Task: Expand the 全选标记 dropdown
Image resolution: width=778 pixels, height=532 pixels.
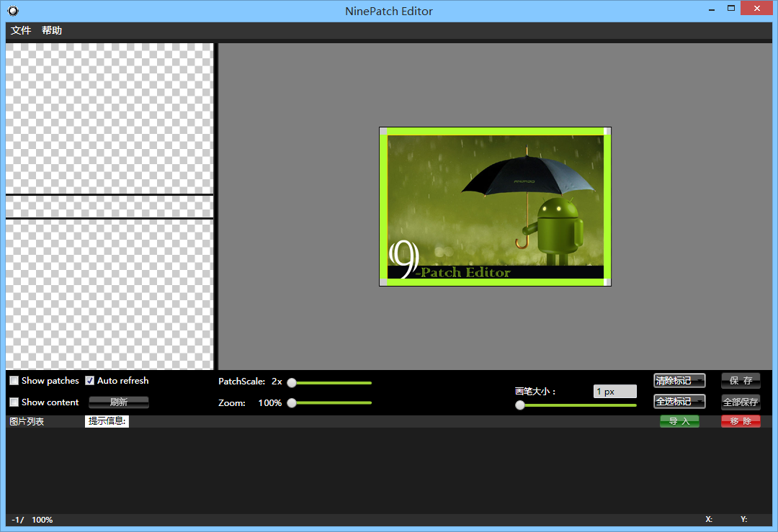Action: [x=679, y=402]
